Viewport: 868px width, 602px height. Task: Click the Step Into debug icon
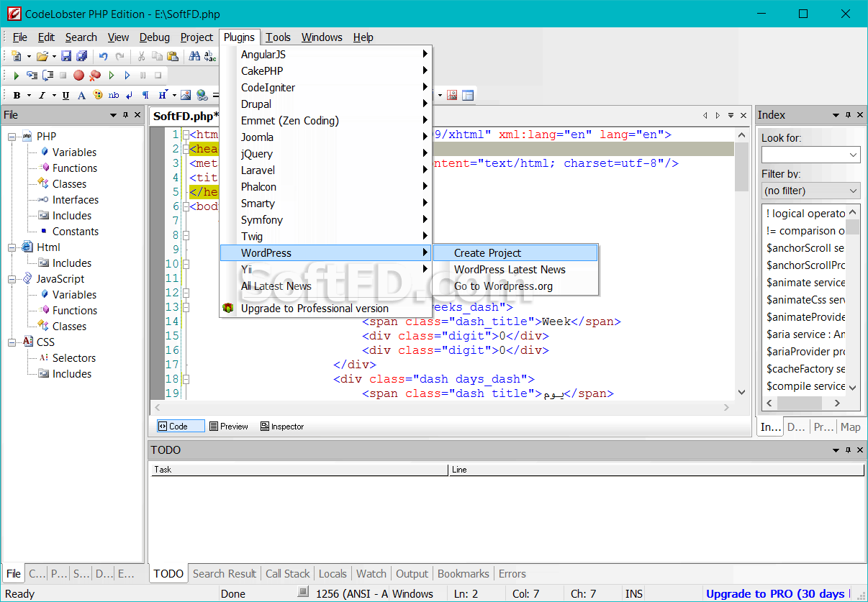coord(32,75)
